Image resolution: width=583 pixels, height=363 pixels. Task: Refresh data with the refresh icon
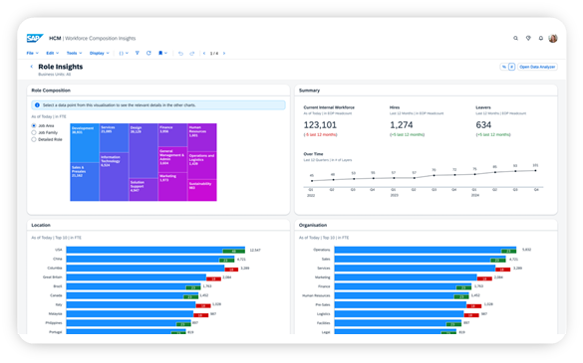(149, 53)
